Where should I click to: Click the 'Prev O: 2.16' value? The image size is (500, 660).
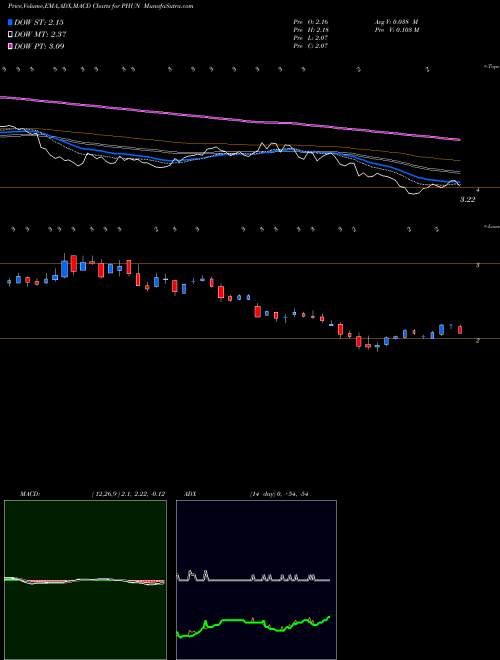pyautogui.click(x=311, y=21)
